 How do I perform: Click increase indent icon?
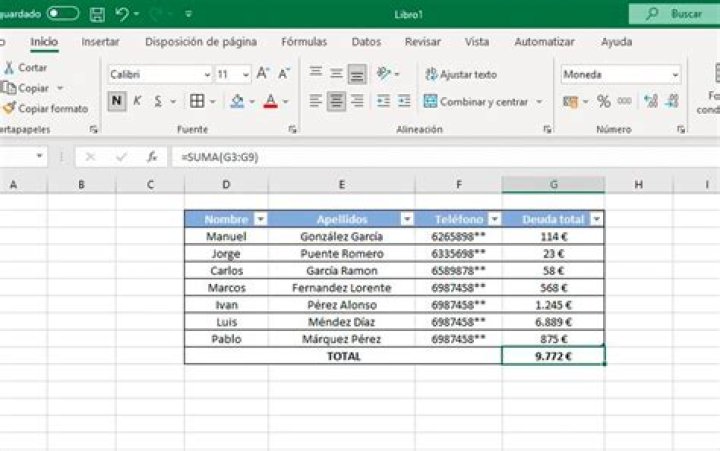pos(404,101)
